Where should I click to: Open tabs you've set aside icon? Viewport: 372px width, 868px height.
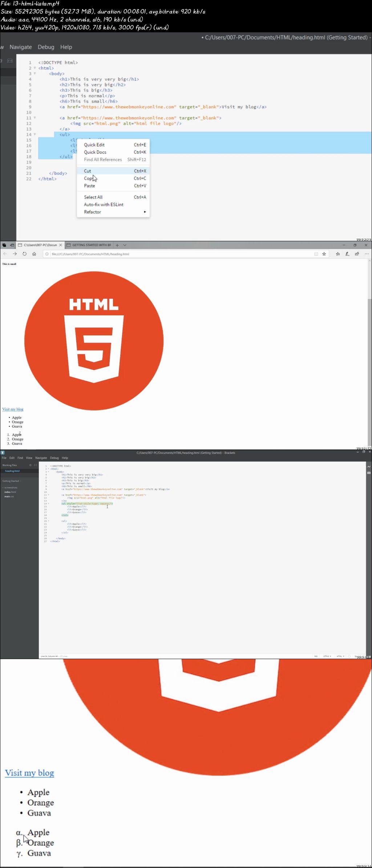(x=4, y=245)
